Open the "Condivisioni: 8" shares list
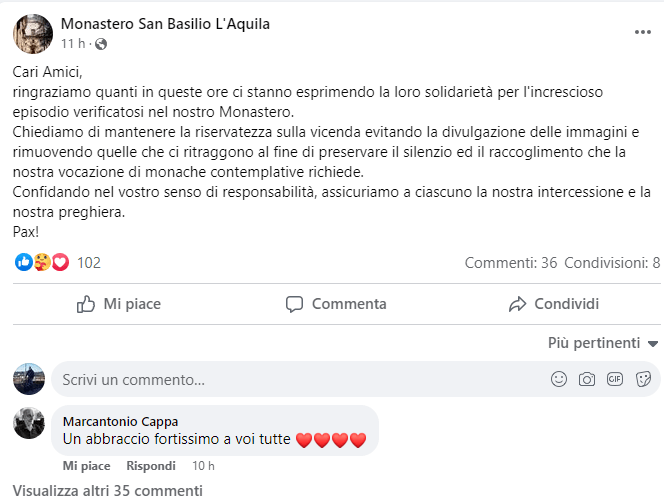The image size is (664, 499). tap(612, 263)
